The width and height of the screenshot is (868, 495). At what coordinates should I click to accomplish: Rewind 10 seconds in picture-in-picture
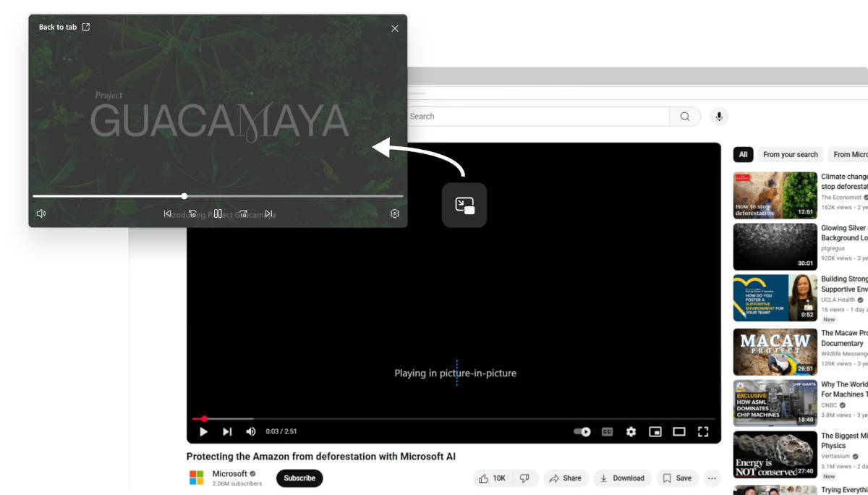(x=192, y=213)
